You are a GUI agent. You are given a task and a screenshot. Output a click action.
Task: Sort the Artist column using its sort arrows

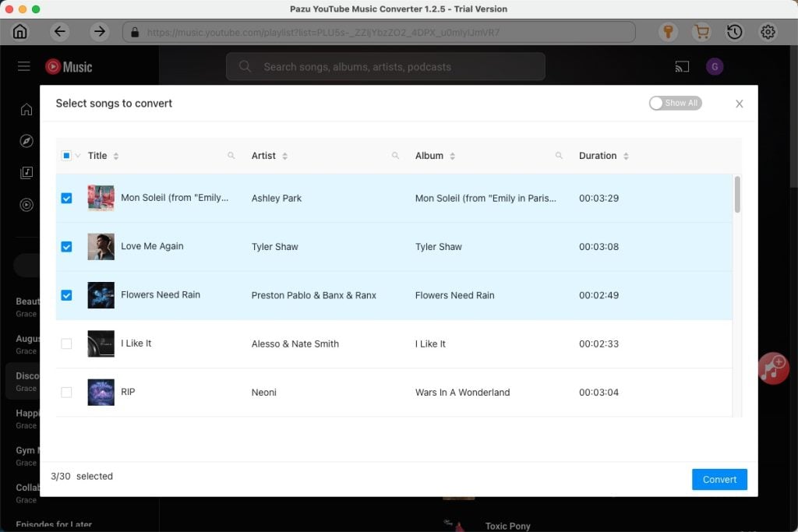pos(285,155)
